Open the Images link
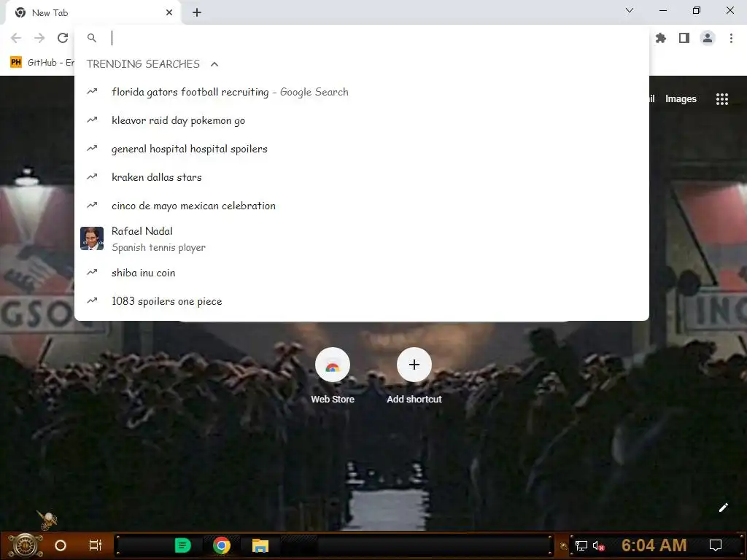Screen dimensions: 747x560 [681, 99]
